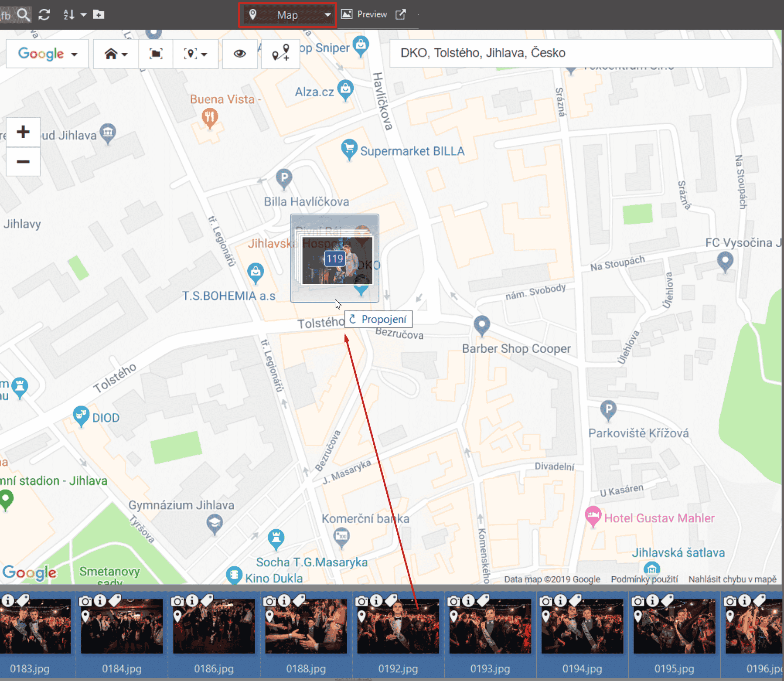Click the GPS pin icon on 0184.jpg
Screen dimensions: 784x681
click(85, 616)
